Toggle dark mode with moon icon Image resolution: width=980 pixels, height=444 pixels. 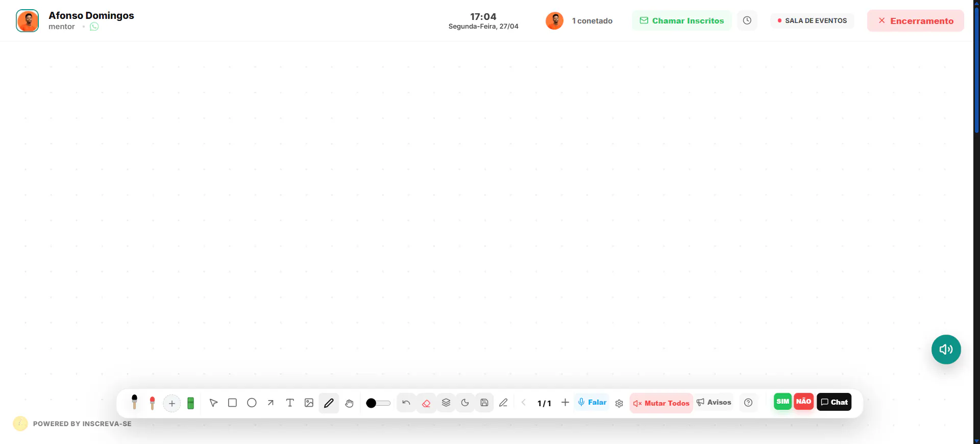[465, 403]
